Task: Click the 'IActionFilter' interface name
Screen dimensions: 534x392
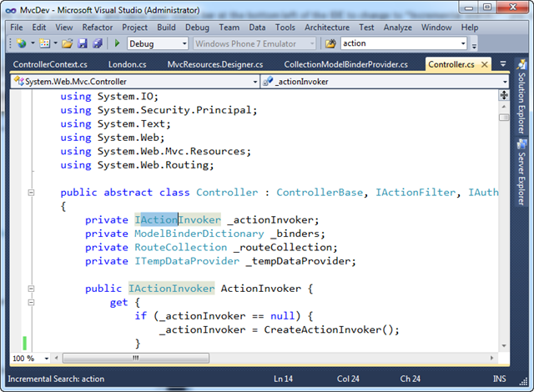Action: click(416, 193)
